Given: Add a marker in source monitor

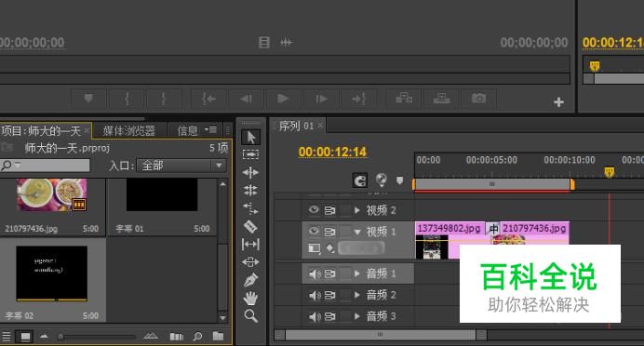Looking at the screenshot, I should [88, 99].
